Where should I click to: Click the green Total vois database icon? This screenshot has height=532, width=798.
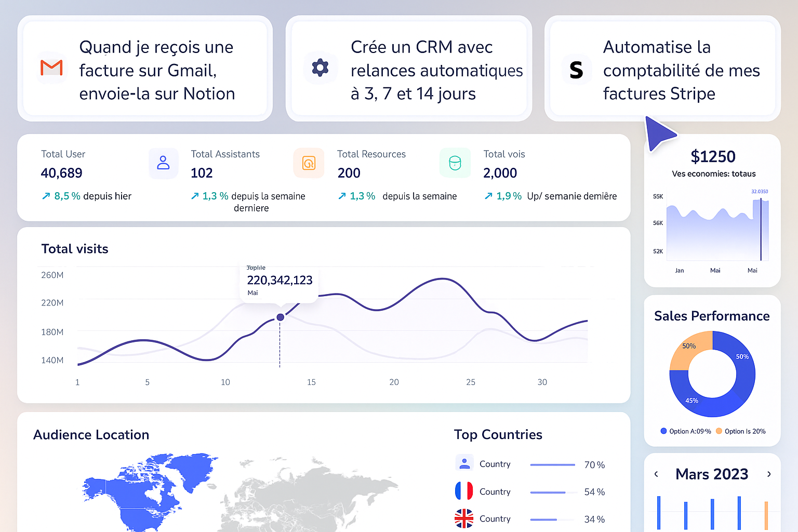455,163
